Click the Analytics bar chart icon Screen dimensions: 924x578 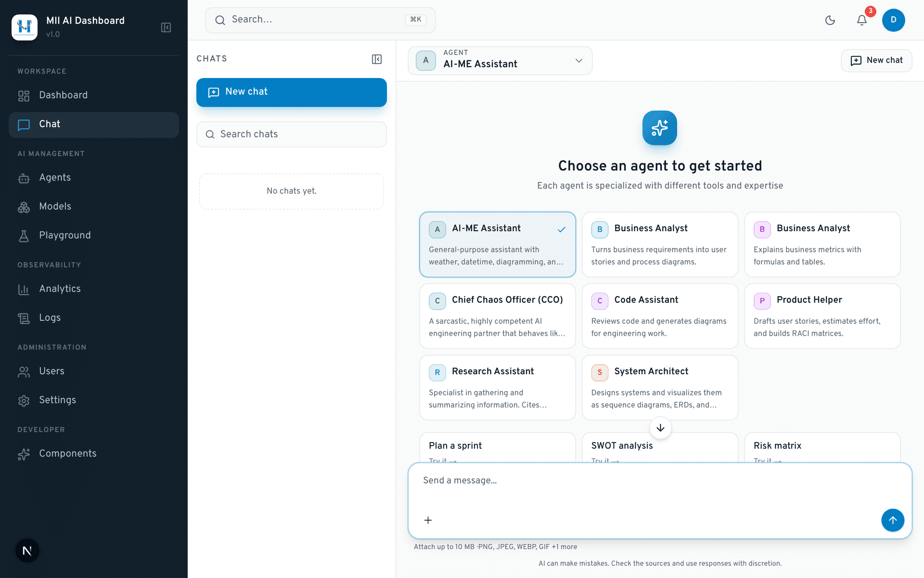(x=24, y=289)
